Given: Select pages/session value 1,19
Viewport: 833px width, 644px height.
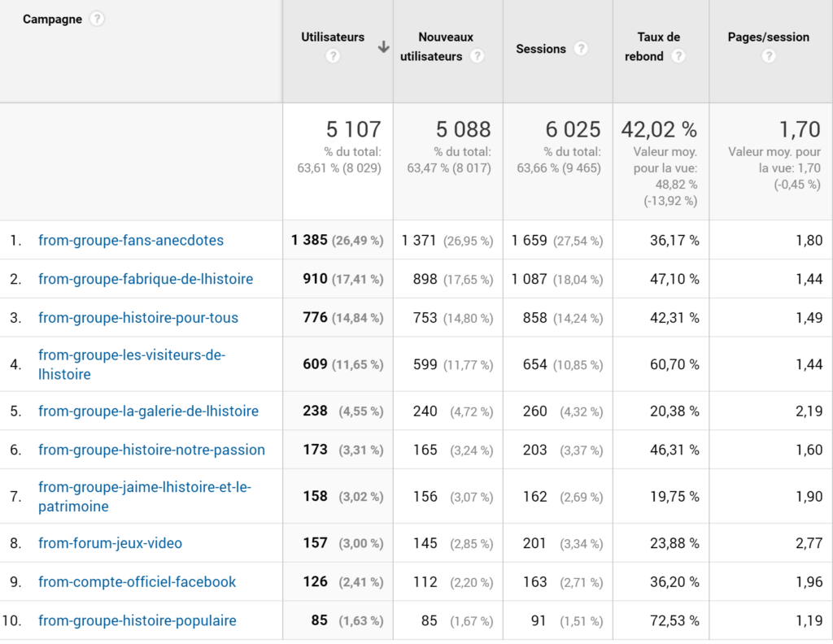Looking at the screenshot, I should point(809,622).
